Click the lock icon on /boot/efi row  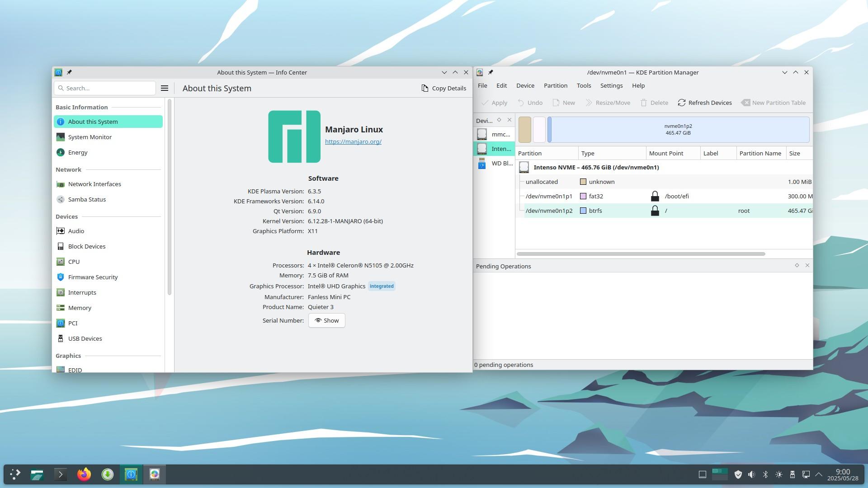(x=655, y=196)
